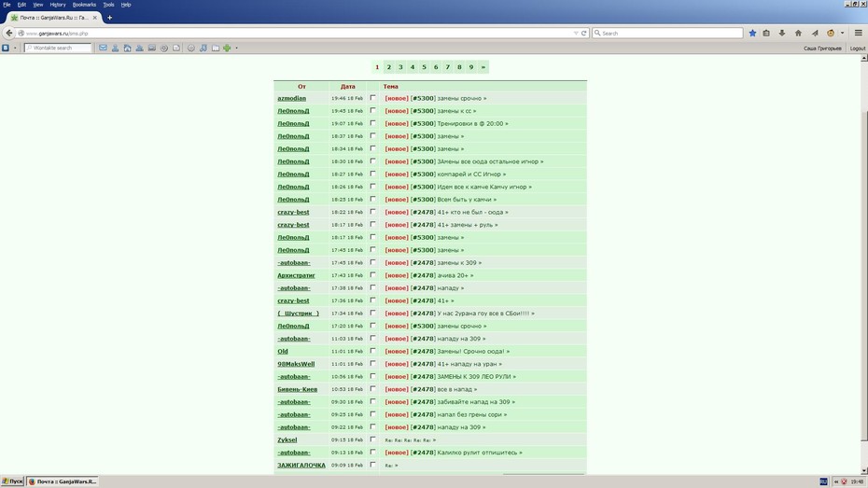Click the VKontakte photos icon

(x=152, y=49)
